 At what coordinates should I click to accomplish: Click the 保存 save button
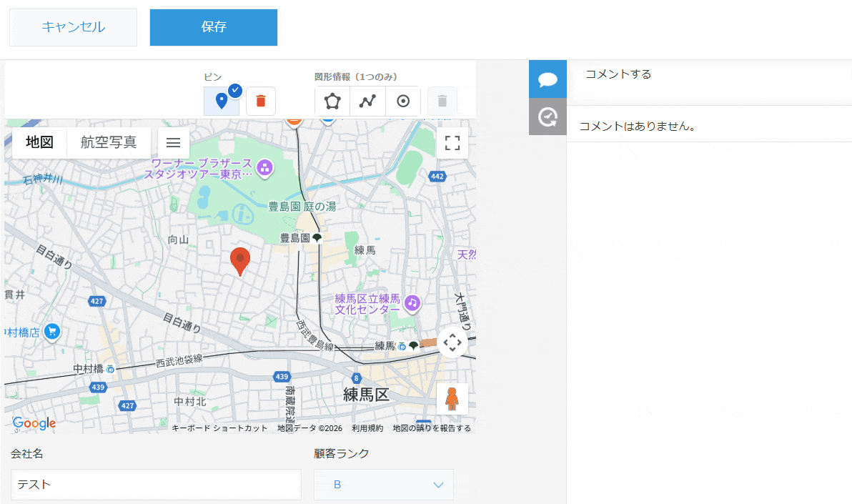tap(214, 27)
